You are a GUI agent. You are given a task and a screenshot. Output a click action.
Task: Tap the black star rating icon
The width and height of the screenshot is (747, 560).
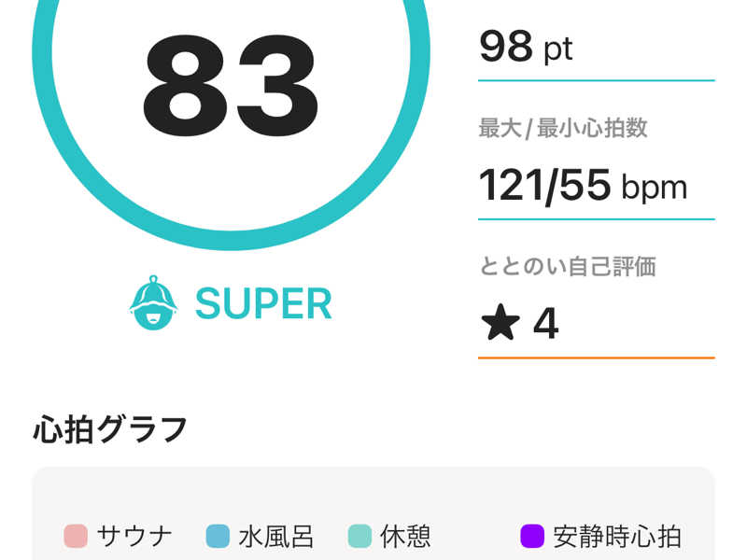(500, 324)
